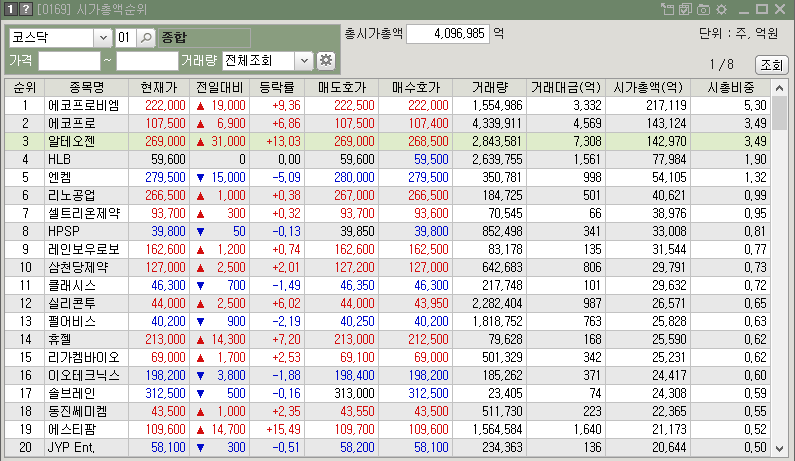
Task: Click the 조회 search button
Action: coord(771,65)
